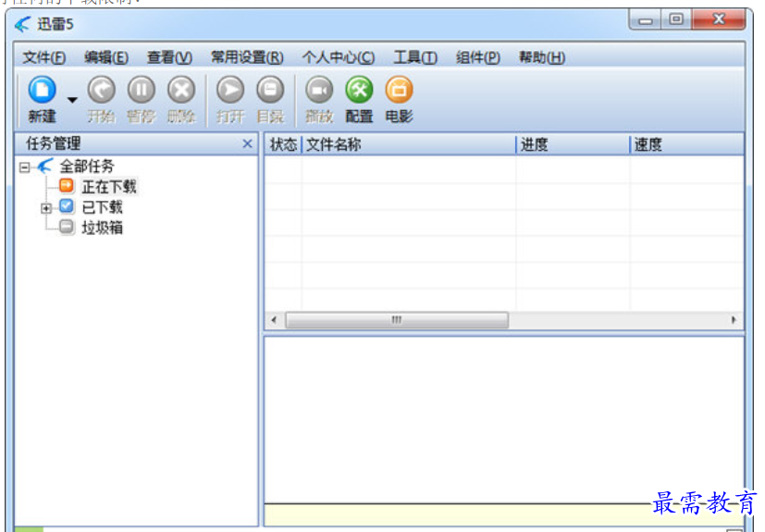Click the 状态 column header
Screen dimensions: 765x532
(283, 144)
